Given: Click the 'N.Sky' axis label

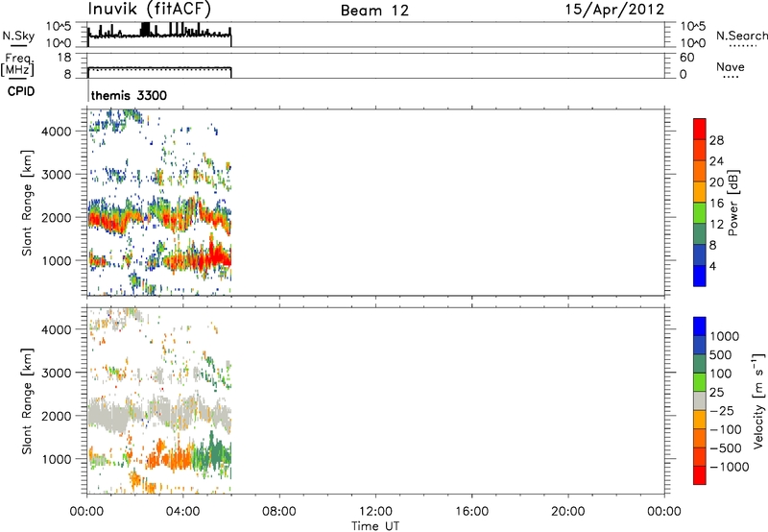Looking at the screenshot, I should click(x=18, y=36).
